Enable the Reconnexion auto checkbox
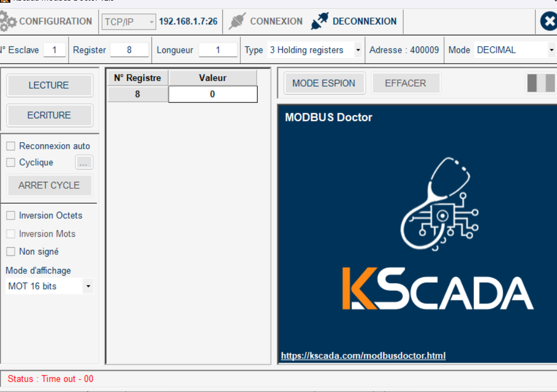Viewport: 557px width, 392px height. (11, 146)
